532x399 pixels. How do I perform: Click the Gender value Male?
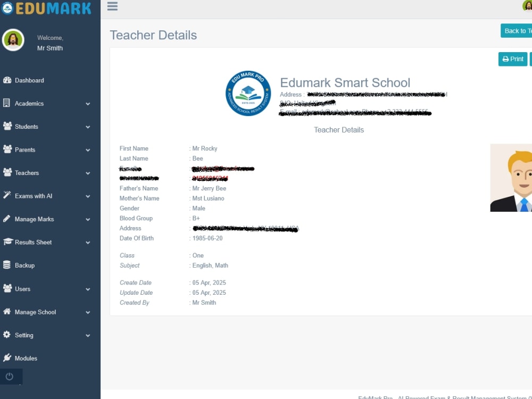tap(198, 209)
